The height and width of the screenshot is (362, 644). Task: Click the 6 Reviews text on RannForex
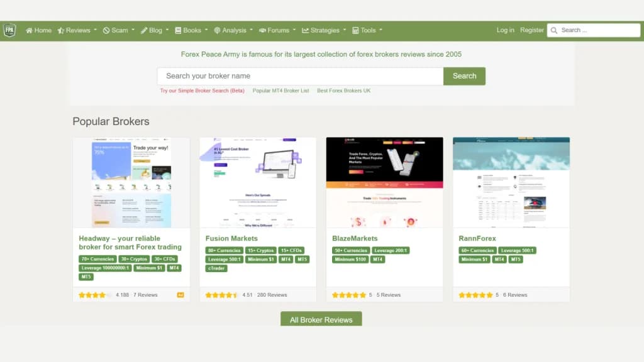pyautogui.click(x=515, y=295)
